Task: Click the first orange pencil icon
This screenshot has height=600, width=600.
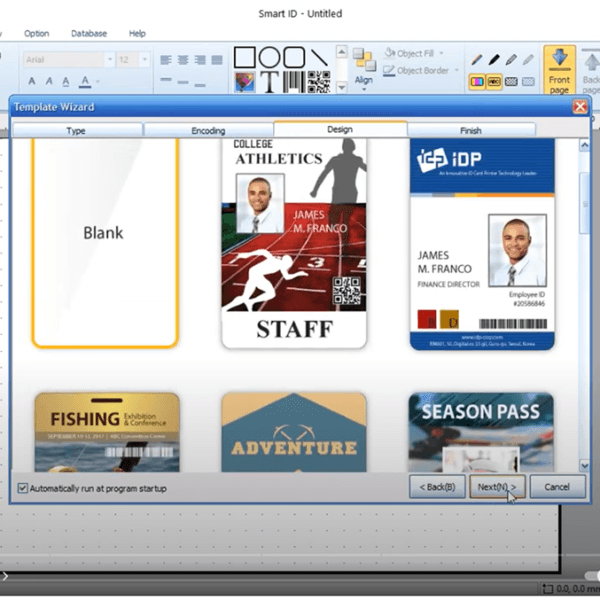Action: point(477,60)
